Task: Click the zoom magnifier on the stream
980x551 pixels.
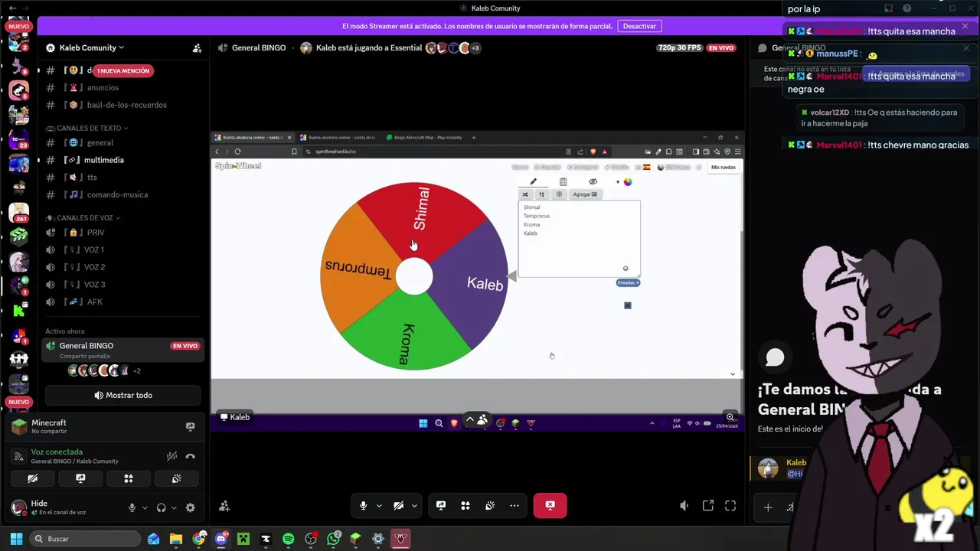Action: (730, 417)
